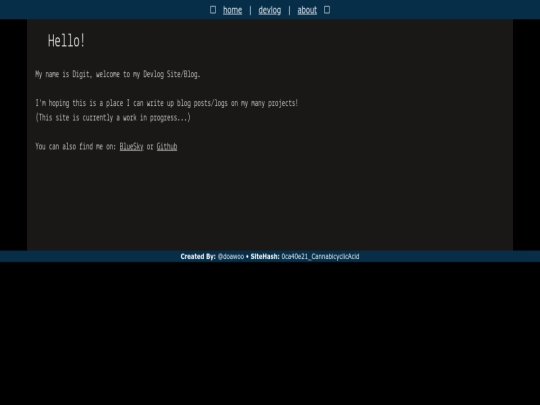This screenshot has width=540, height=405.
Task: Click the "I'm hoping this is a place" sentence
Action: tap(167, 103)
